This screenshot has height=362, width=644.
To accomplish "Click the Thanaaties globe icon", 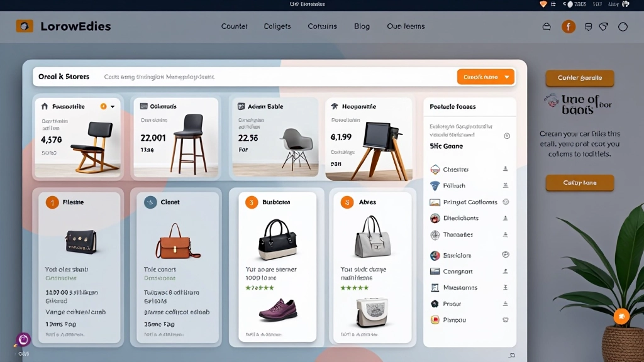I will pos(435,235).
